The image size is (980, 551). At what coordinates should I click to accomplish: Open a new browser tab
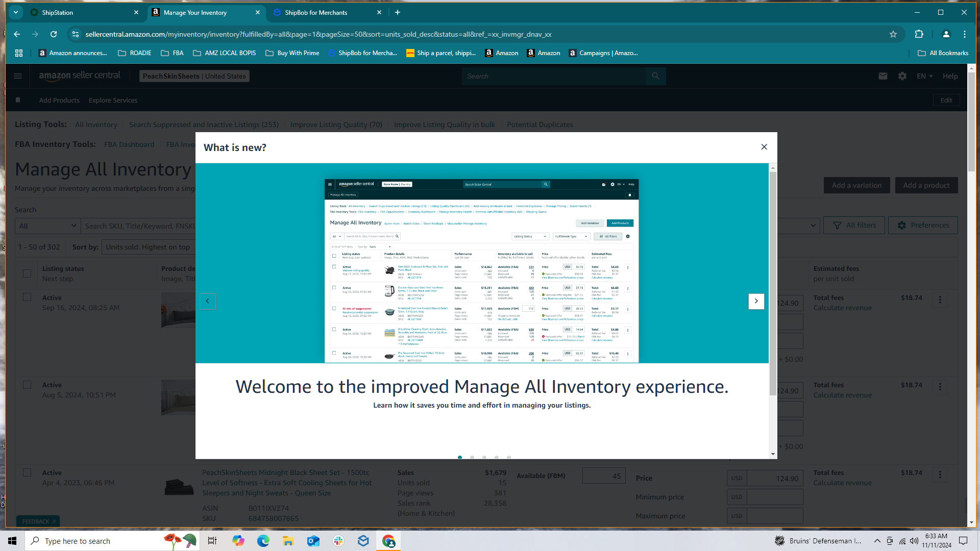(x=398, y=12)
